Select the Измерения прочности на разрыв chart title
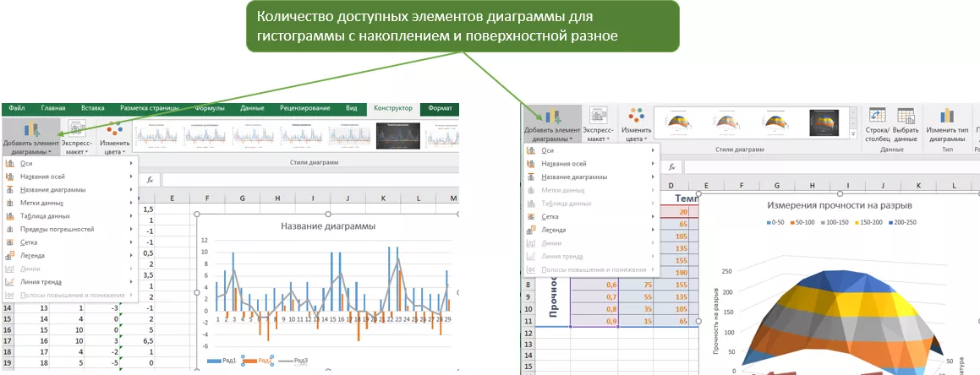The height and width of the screenshot is (375, 980). tap(840, 204)
